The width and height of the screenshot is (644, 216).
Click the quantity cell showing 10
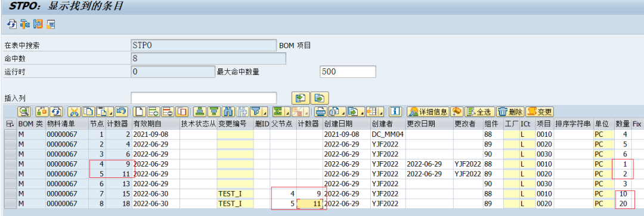coord(623,194)
